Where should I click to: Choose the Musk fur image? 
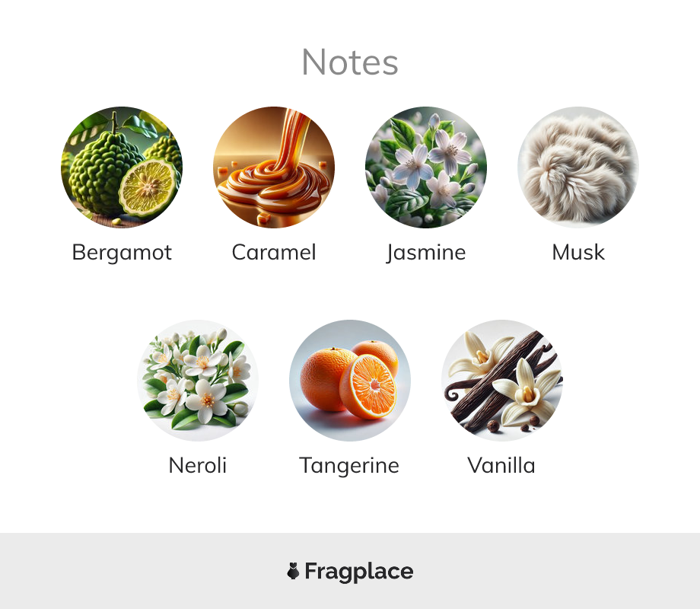pos(578,167)
